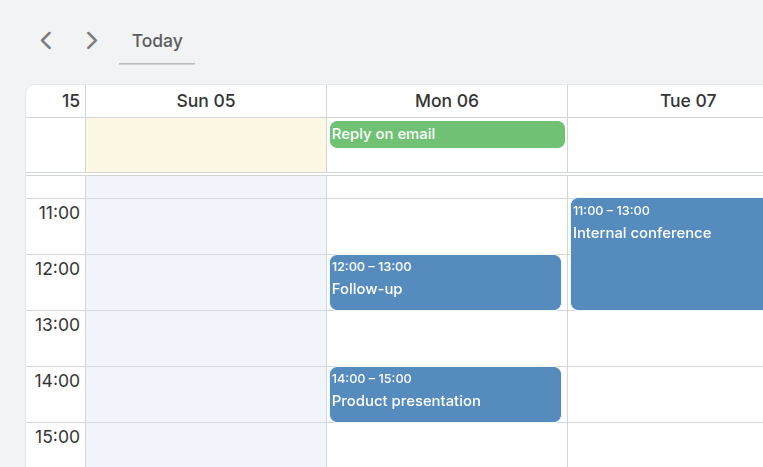Select the Mon 06 day header

click(447, 101)
